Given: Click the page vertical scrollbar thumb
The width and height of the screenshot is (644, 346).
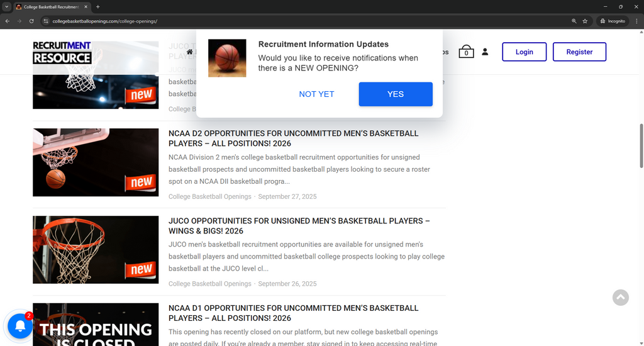Looking at the screenshot, I should (x=641, y=146).
